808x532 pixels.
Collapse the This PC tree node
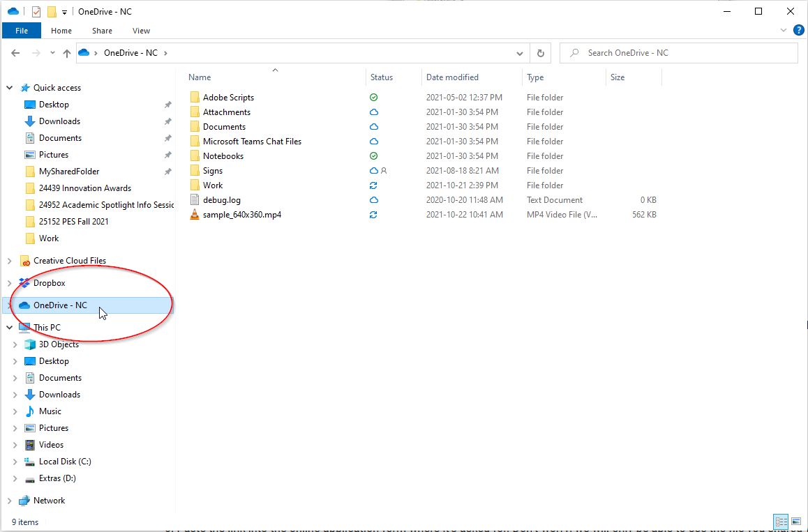pos(9,328)
